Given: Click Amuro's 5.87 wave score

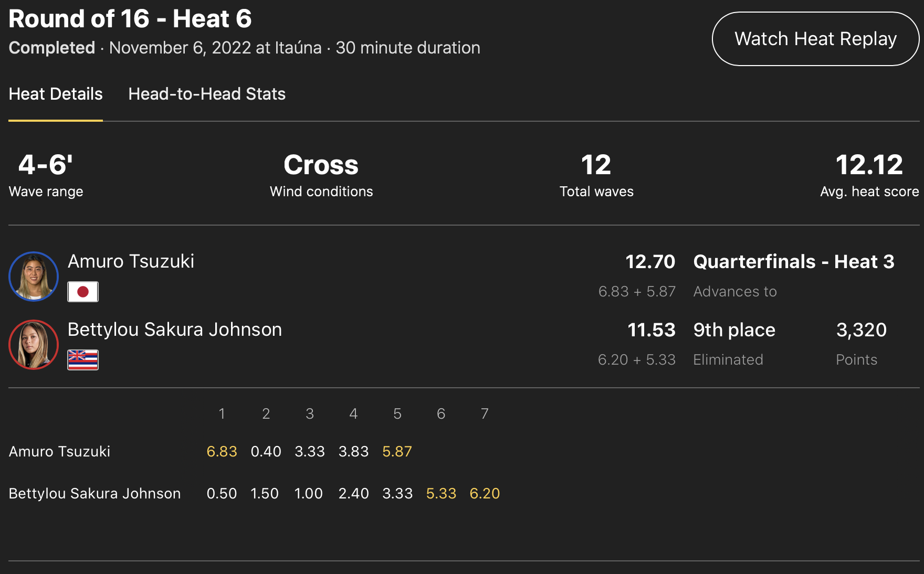Looking at the screenshot, I should 397,452.
